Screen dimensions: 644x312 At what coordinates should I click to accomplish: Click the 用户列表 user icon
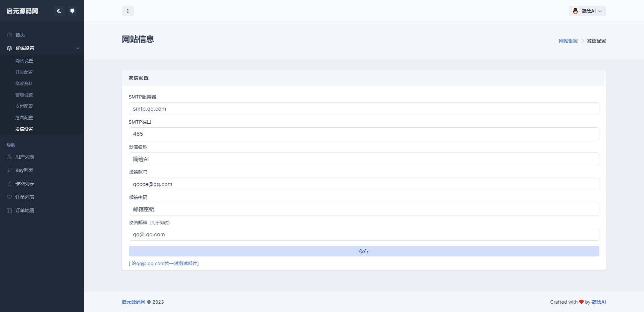pos(9,157)
